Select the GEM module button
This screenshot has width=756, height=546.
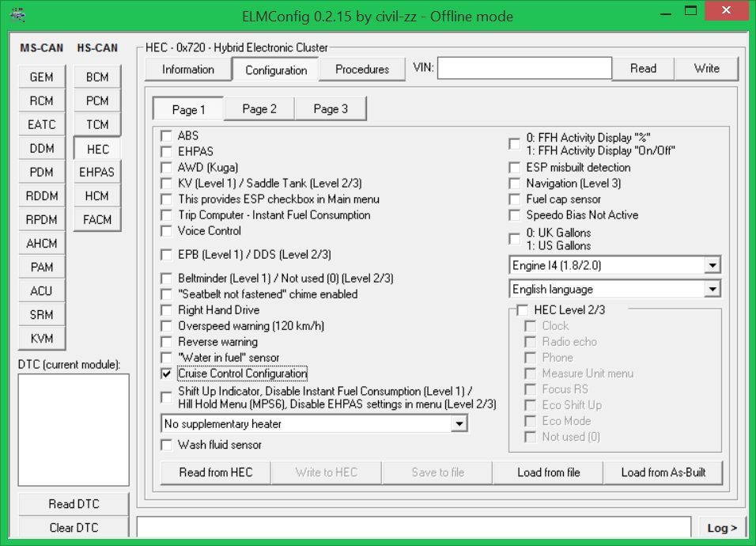click(41, 77)
